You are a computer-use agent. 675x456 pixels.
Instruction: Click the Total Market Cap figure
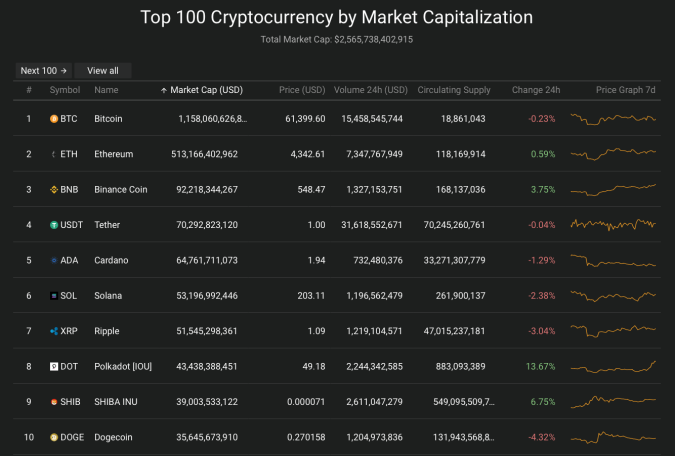click(373, 40)
